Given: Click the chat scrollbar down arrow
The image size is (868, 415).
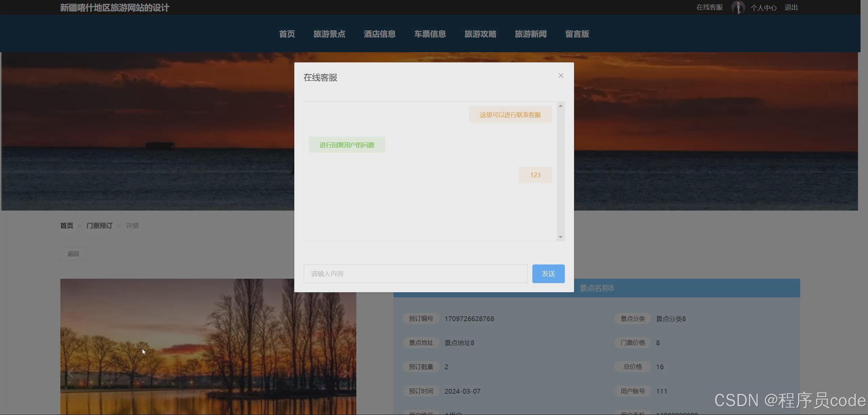Looking at the screenshot, I should 560,237.
